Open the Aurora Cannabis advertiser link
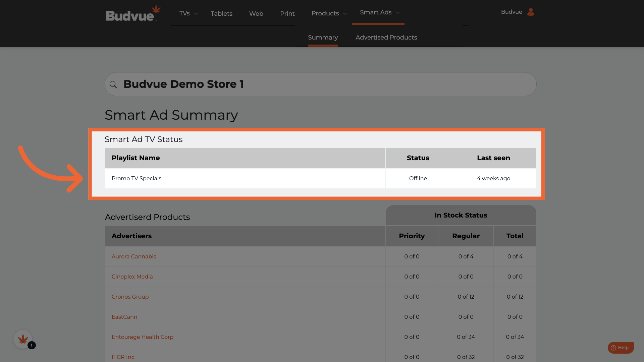 [x=134, y=256]
